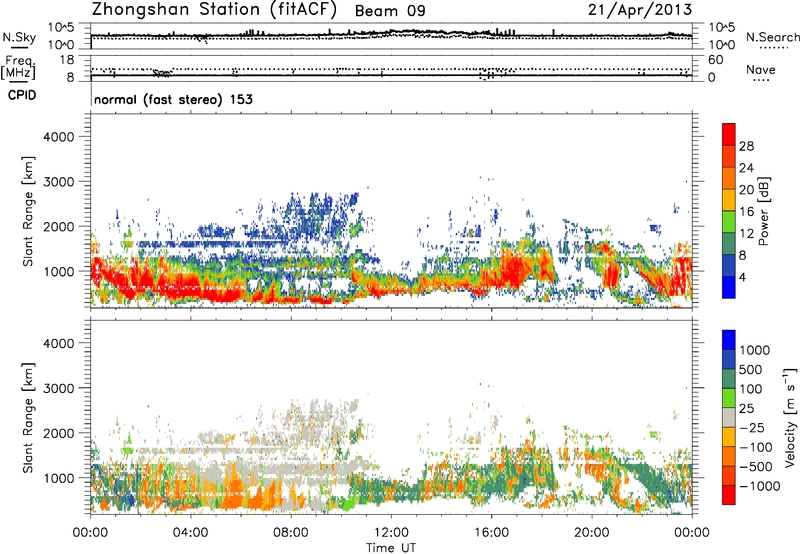Click the 'Slant Range [km]' label of velocity panel
800x554 pixels.
pos(28,418)
